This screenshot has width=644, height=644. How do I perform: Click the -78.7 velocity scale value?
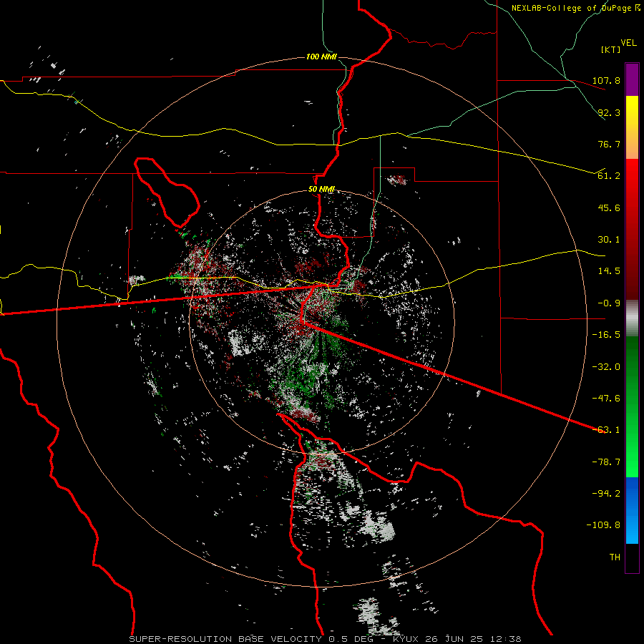(x=606, y=462)
